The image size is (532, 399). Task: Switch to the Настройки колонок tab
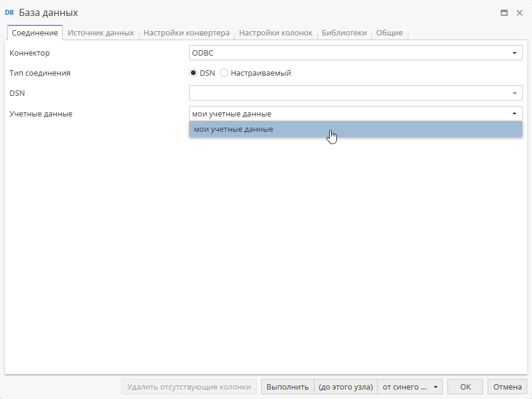[x=275, y=33]
